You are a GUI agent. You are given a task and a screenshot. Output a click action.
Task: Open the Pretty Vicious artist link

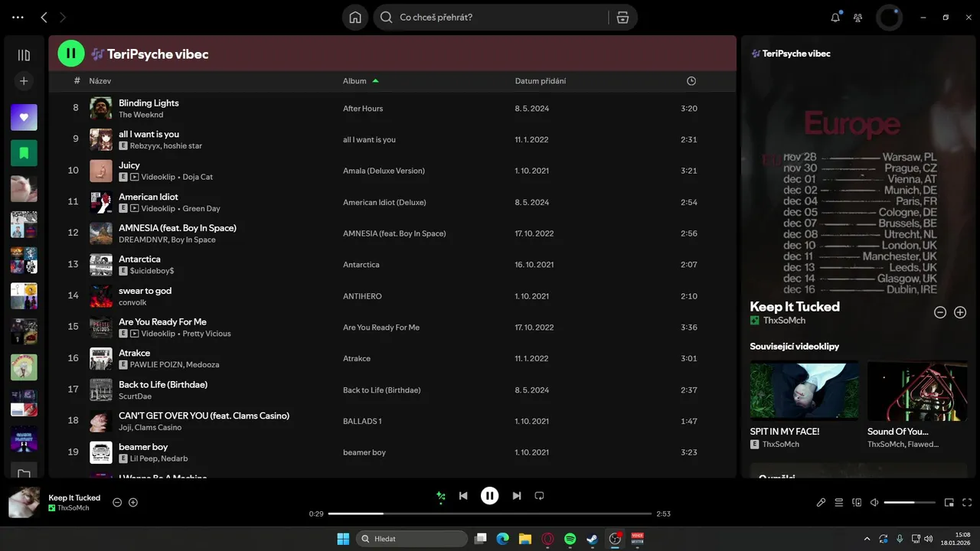tap(207, 334)
